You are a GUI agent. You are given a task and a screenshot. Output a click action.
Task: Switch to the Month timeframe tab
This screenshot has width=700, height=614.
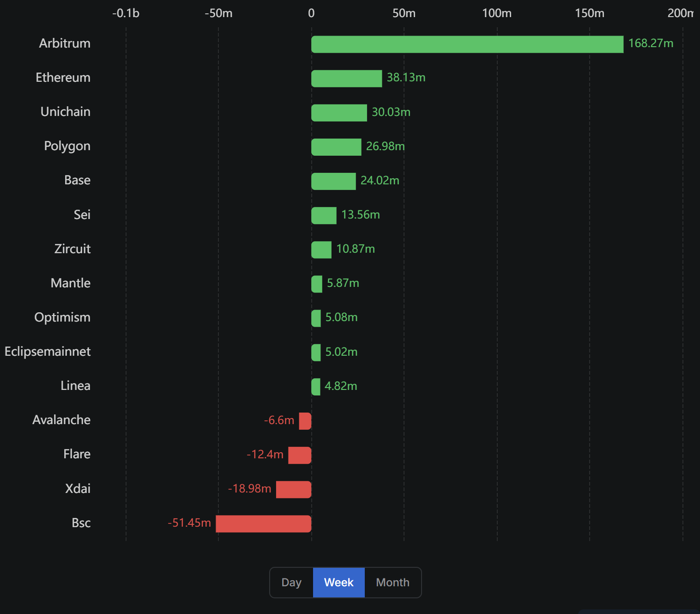pos(393,583)
